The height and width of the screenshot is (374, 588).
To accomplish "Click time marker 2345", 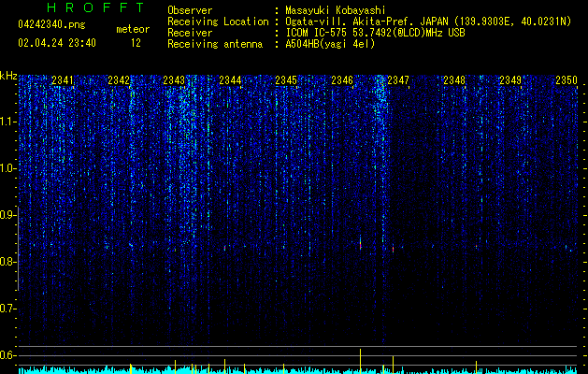I will [x=286, y=80].
